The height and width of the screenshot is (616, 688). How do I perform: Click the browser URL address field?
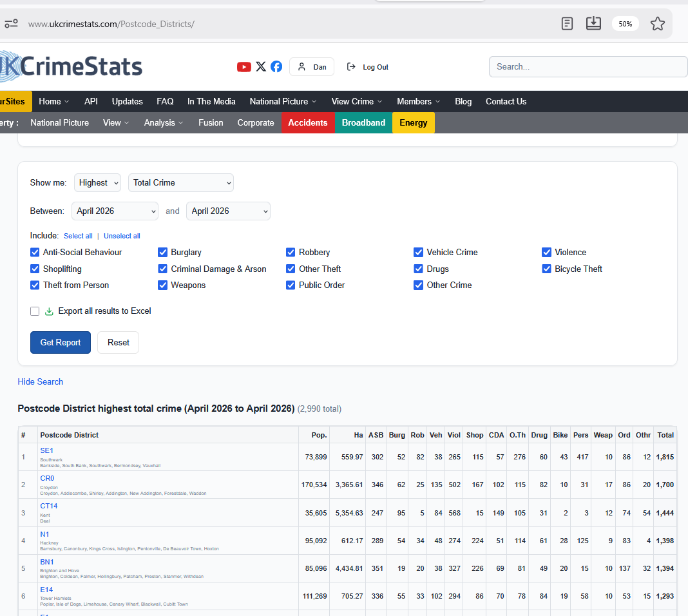point(111,24)
